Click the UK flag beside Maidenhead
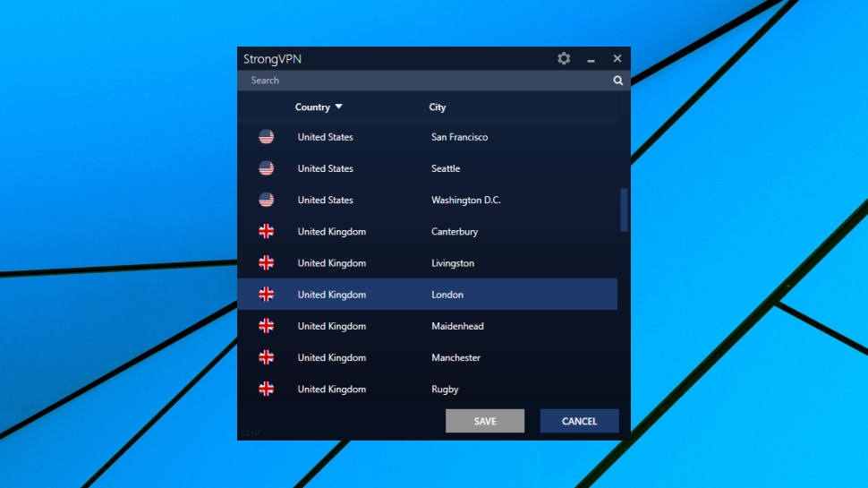This screenshot has height=488, width=868. click(267, 326)
